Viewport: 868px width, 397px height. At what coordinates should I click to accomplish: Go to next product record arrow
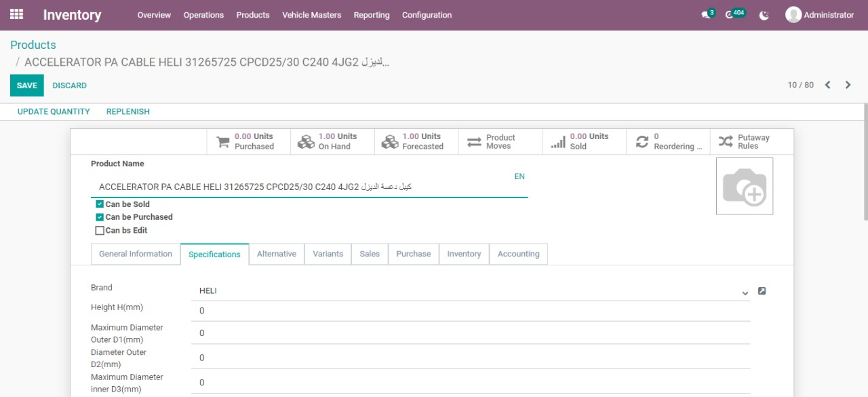[848, 85]
